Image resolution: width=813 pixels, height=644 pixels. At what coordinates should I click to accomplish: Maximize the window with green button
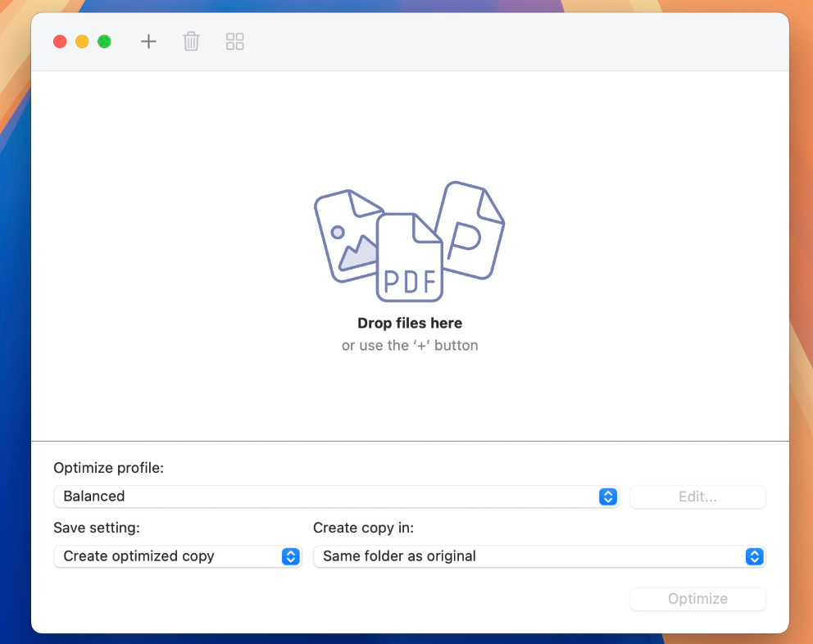point(104,42)
